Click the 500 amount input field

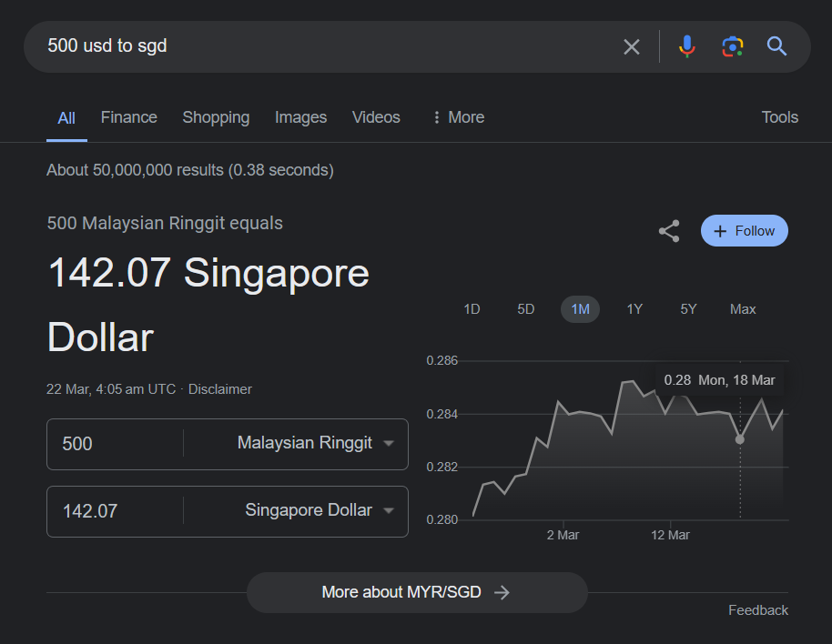[x=116, y=444]
